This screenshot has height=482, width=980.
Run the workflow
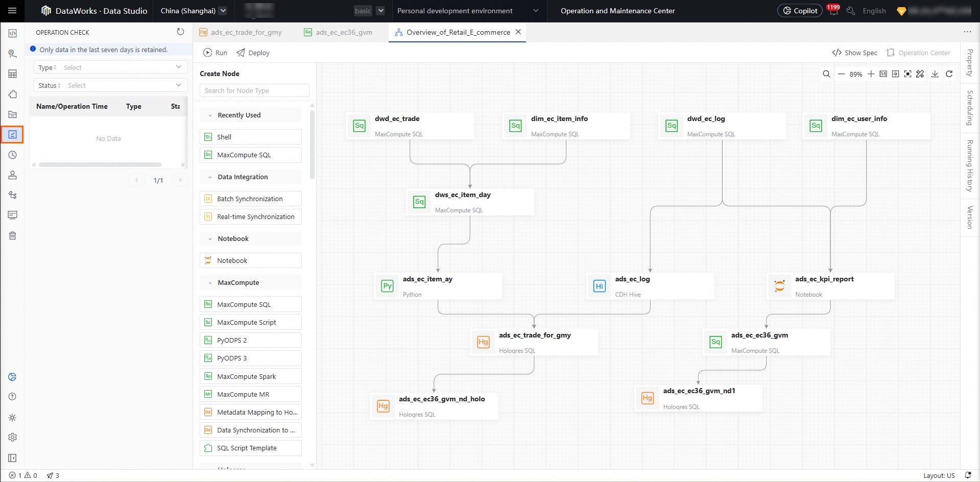coord(215,53)
